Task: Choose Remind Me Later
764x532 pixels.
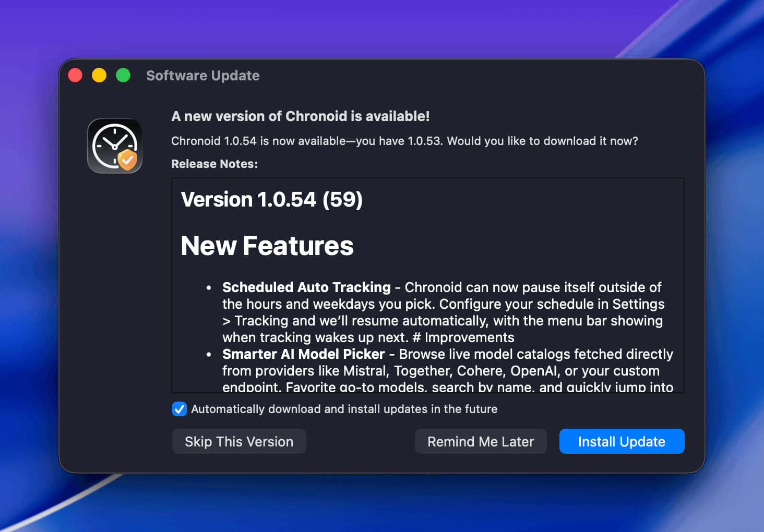Action: [480, 442]
